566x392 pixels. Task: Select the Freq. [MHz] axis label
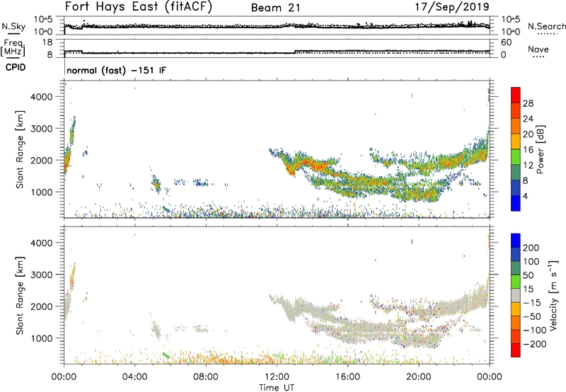pyautogui.click(x=13, y=48)
